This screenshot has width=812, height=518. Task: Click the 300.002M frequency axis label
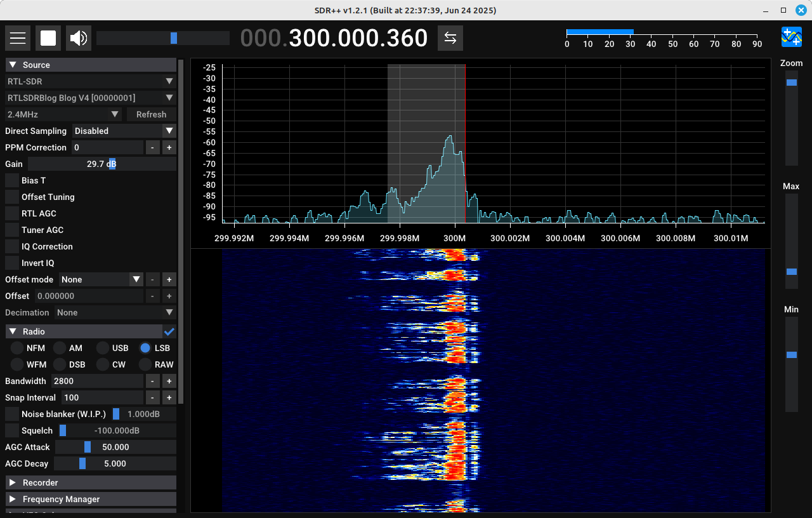click(x=510, y=238)
